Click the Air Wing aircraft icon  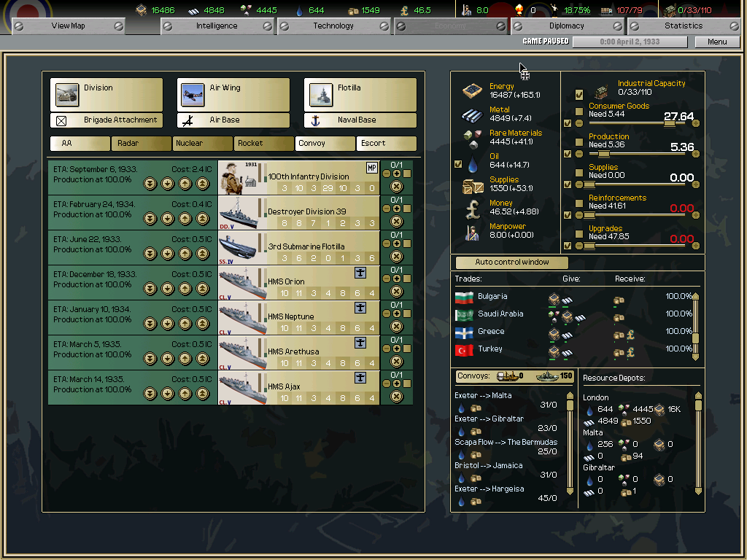tap(193, 95)
